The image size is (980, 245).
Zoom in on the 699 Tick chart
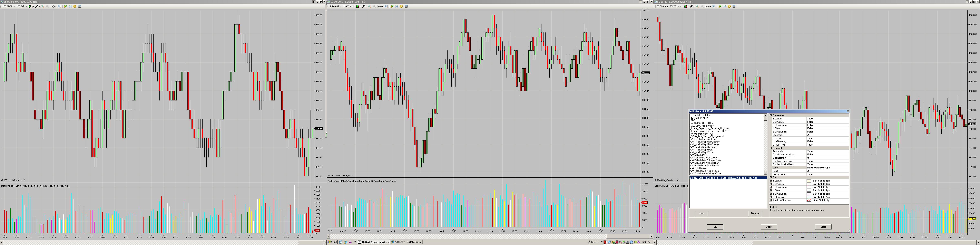369,7
